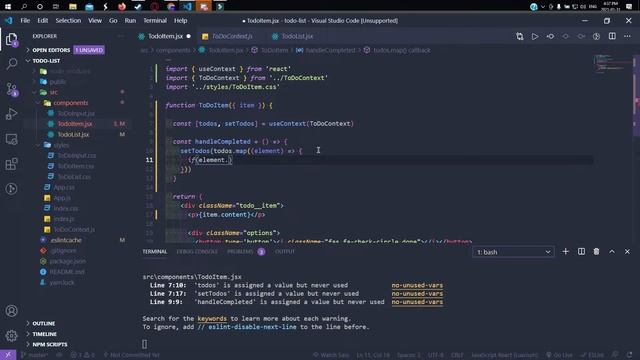Open Source Control view in activity bar
The width and height of the screenshot is (640, 360).
(11, 89)
